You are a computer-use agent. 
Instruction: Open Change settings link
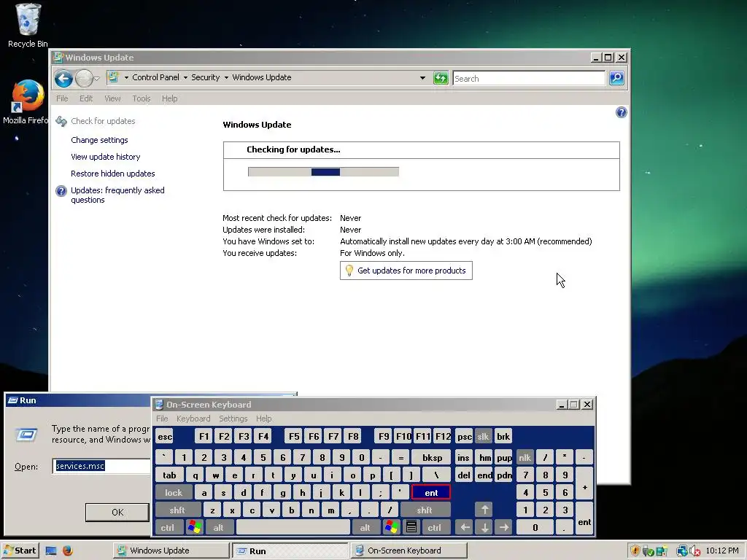click(99, 140)
